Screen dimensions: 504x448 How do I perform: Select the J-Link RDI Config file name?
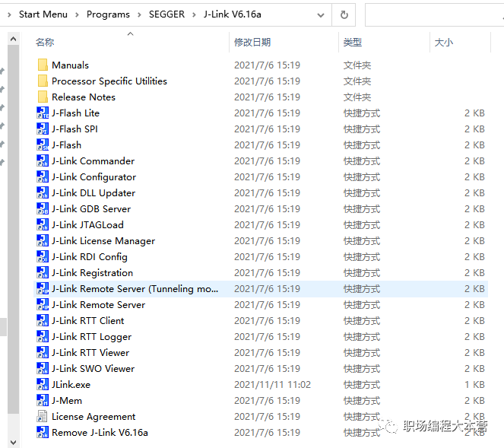(x=90, y=256)
